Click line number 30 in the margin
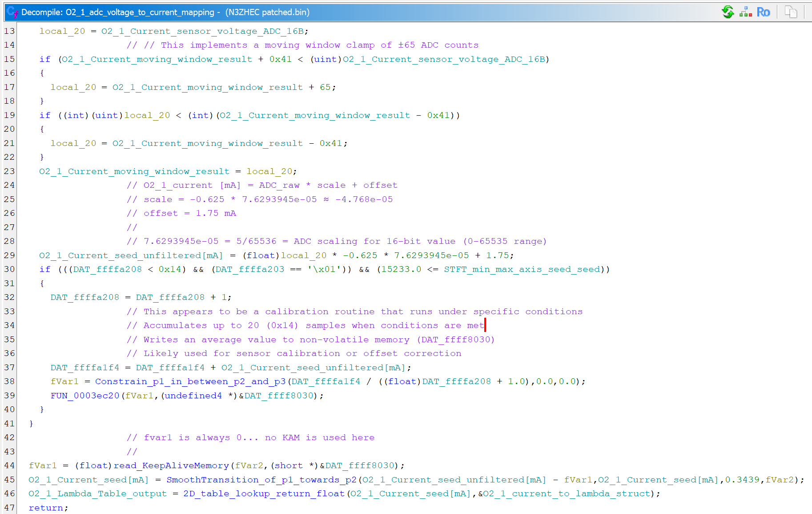 coord(9,269)
